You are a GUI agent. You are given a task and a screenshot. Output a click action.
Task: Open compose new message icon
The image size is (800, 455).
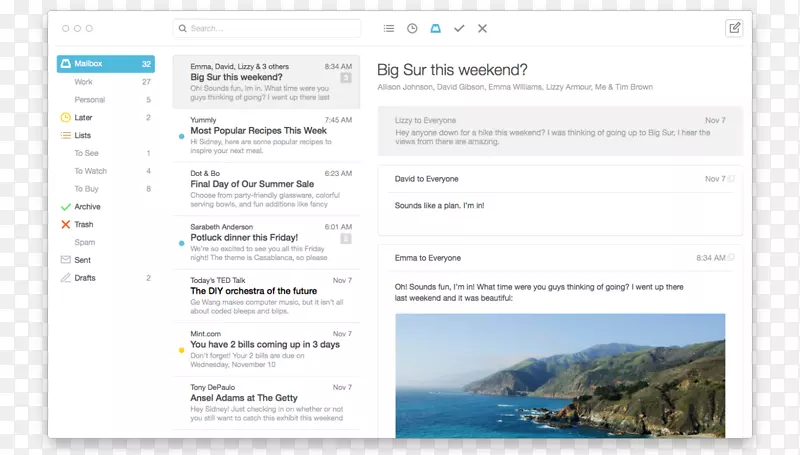tap(734, 28)
